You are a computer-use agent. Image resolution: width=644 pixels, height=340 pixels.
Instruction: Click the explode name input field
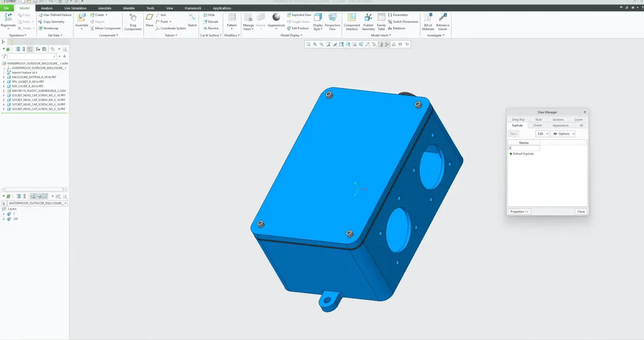[524, 148]
